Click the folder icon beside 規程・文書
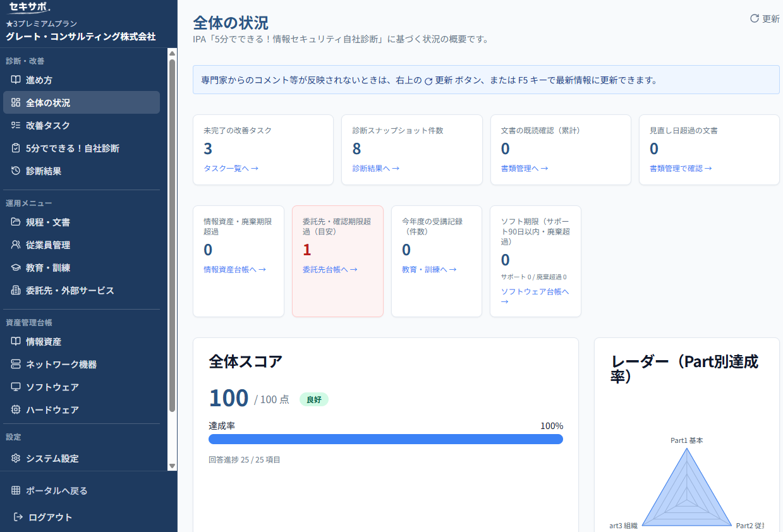Screen dimensions: 783x532 [16, 222]
